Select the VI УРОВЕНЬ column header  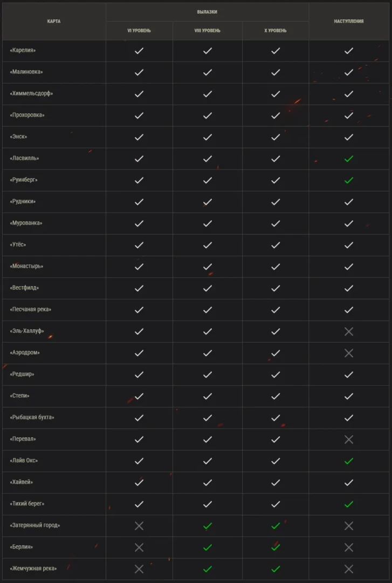coord(139,30)
